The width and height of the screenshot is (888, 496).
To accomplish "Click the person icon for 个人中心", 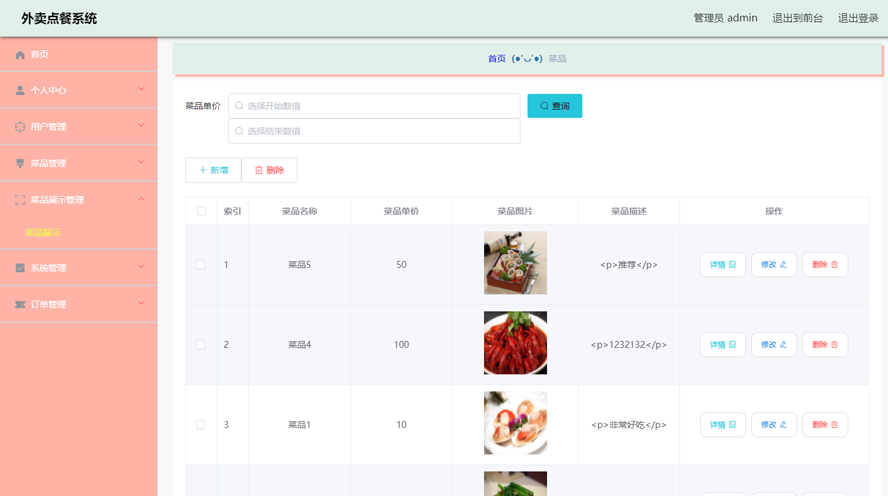I will point(20,91).
